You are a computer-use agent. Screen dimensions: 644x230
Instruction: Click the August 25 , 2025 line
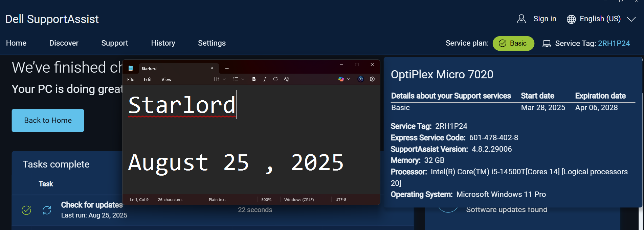(236, 163)
